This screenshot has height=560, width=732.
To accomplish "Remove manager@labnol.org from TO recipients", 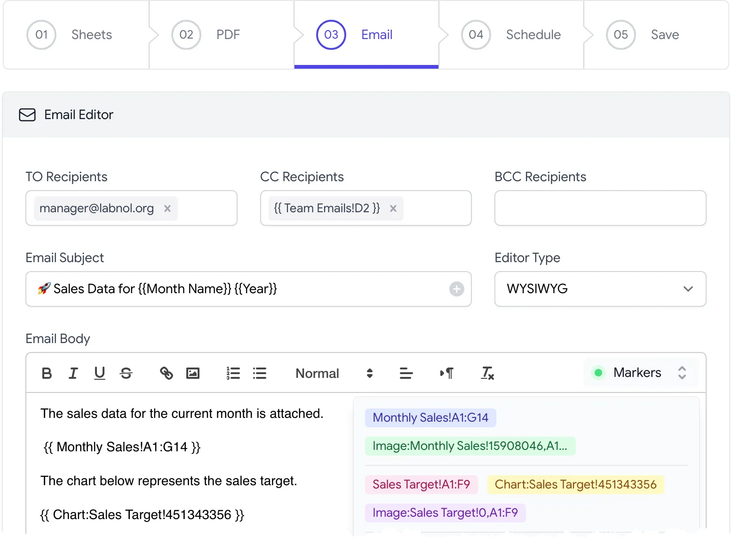I will (167, 208).
